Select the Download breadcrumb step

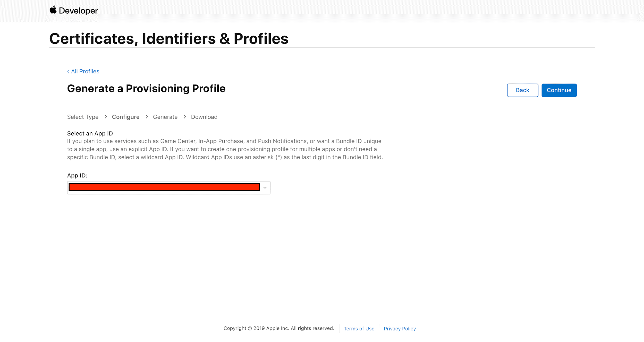tap(204, 117)
